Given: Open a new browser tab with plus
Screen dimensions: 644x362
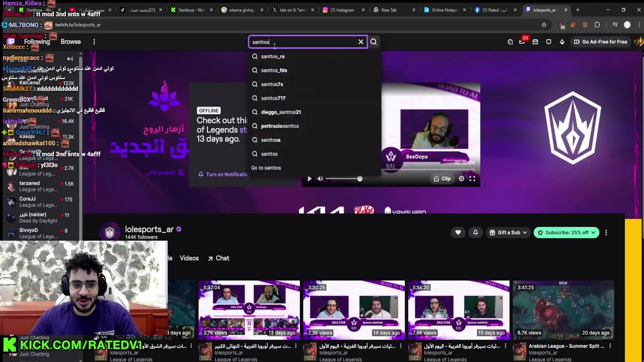Looking at the screenshot, I should 578,10.
